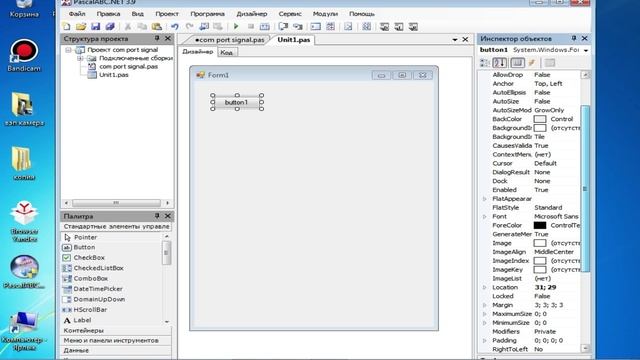Expand the Location property
Viewport: 640px width, 360px height.
[485, 287]
